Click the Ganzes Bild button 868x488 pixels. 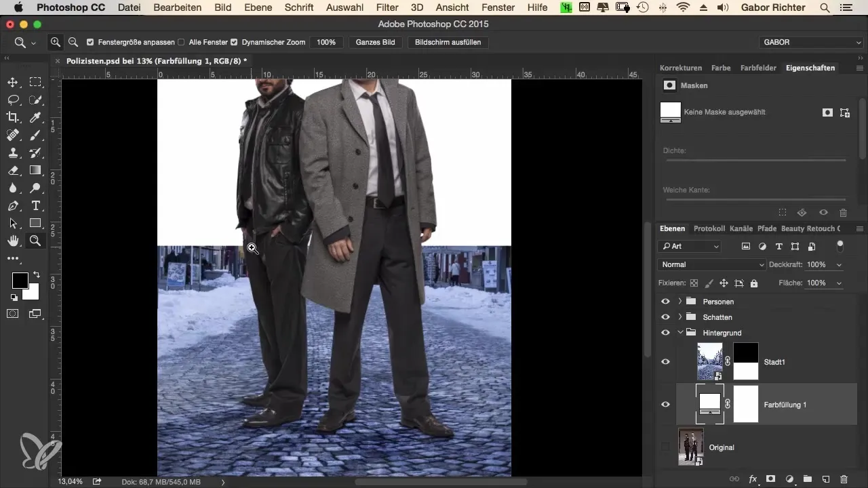pos(375,42)
